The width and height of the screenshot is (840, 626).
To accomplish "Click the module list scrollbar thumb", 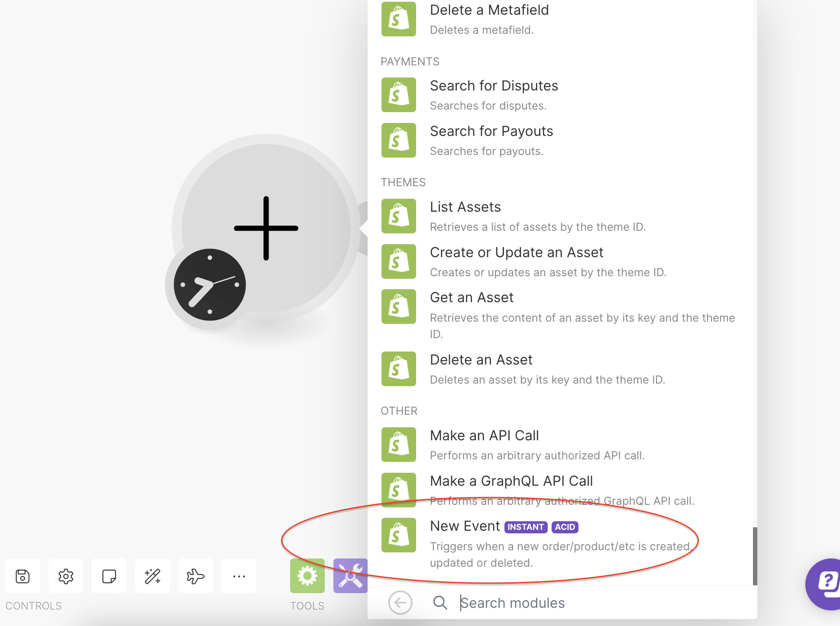I will (x=755, y=556).
